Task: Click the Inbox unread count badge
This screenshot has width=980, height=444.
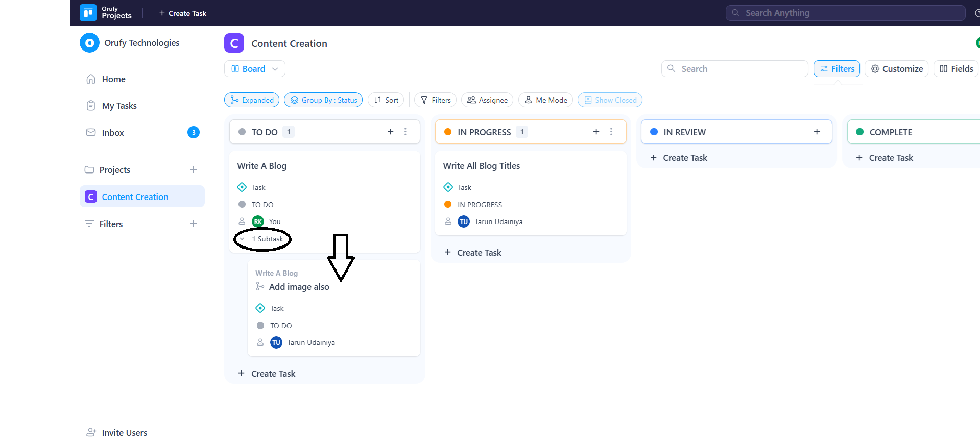Action: [x=193, y=133]
